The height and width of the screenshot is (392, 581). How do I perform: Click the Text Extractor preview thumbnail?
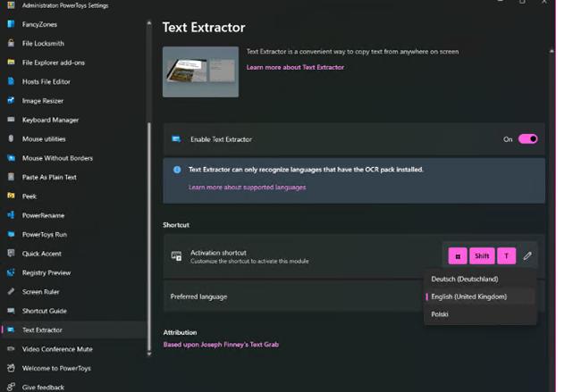(x=200, y=71)
